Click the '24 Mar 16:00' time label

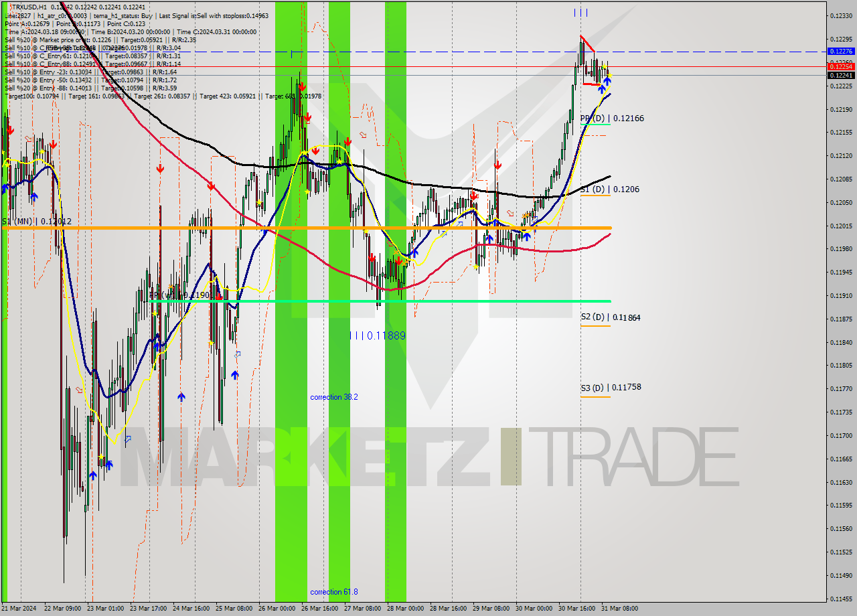click(190, 609)
